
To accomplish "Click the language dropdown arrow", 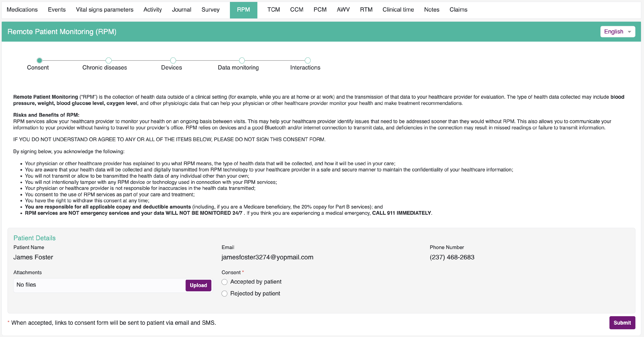I will point(629,32).
